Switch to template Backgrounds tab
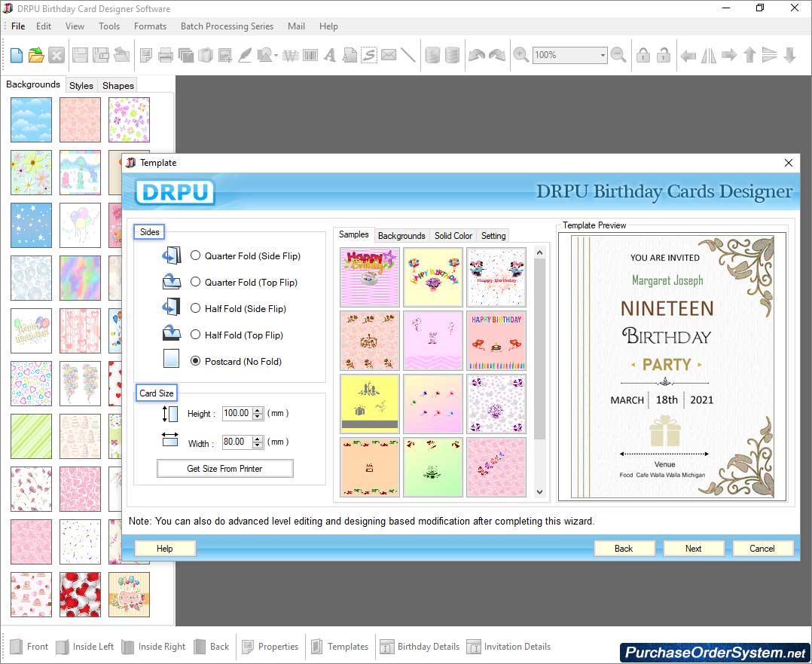 [x=401, y=235]
